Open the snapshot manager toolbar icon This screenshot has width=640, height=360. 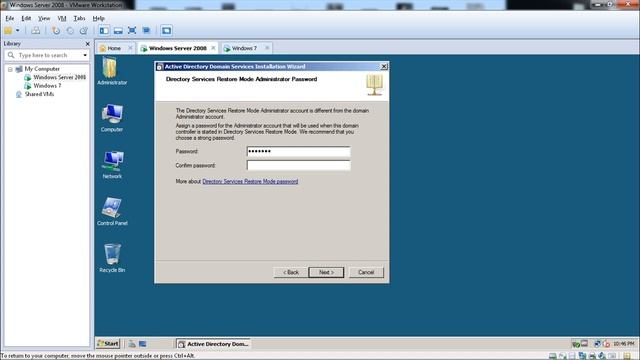[x=84, y=31]
